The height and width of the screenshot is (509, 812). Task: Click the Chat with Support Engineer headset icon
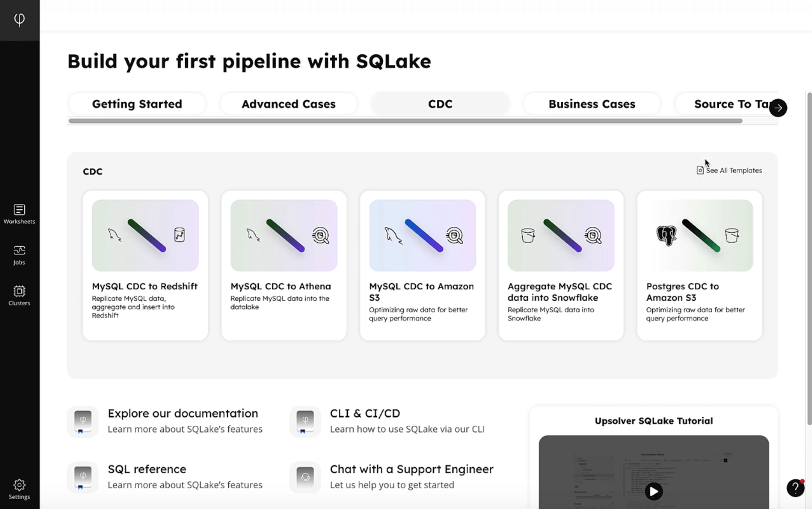(x=305, y=477)
